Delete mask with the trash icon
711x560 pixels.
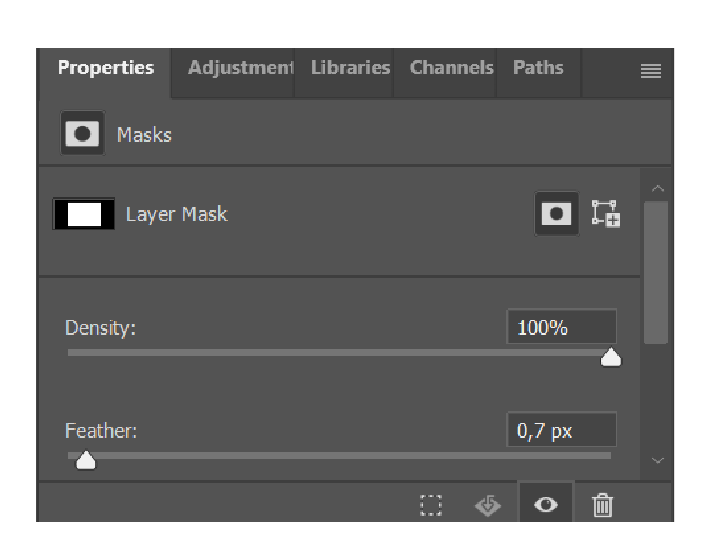[602, 505]
